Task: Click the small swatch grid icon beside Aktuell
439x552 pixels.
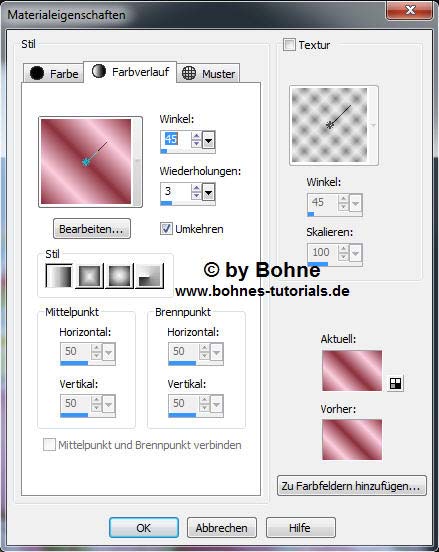Action: (x=396, y=383)
